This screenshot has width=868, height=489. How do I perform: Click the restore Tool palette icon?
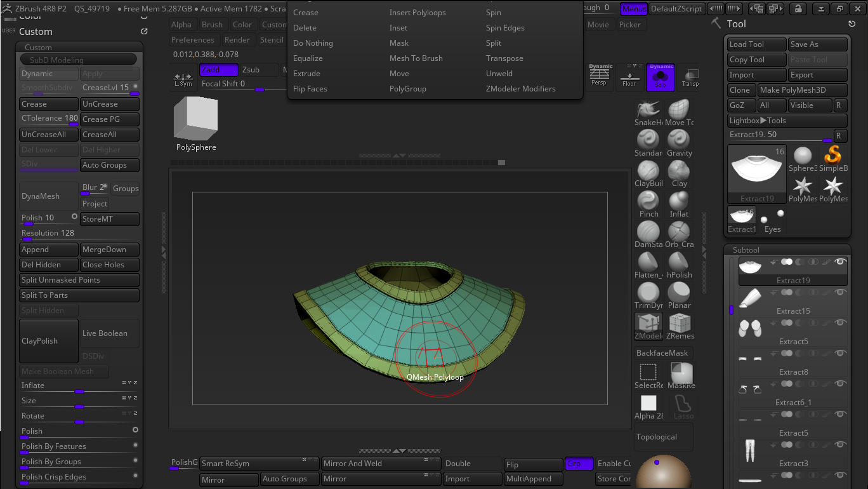click(852, 24)
